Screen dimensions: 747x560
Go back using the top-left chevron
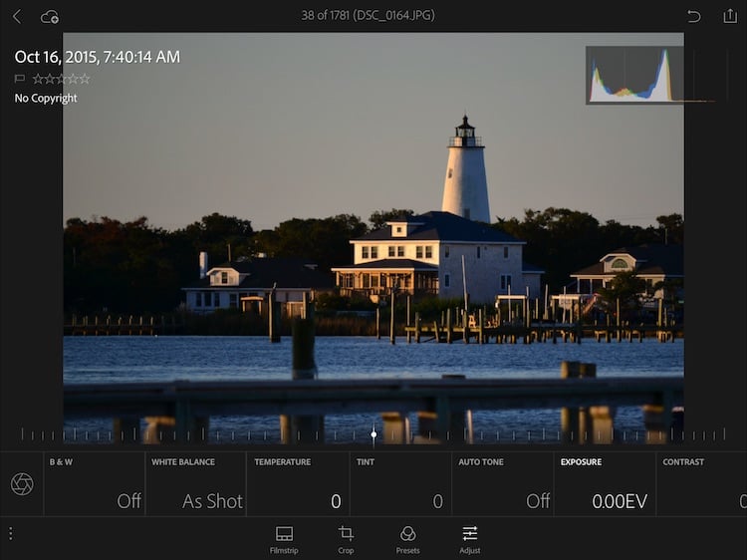click(x=16, y=16)
